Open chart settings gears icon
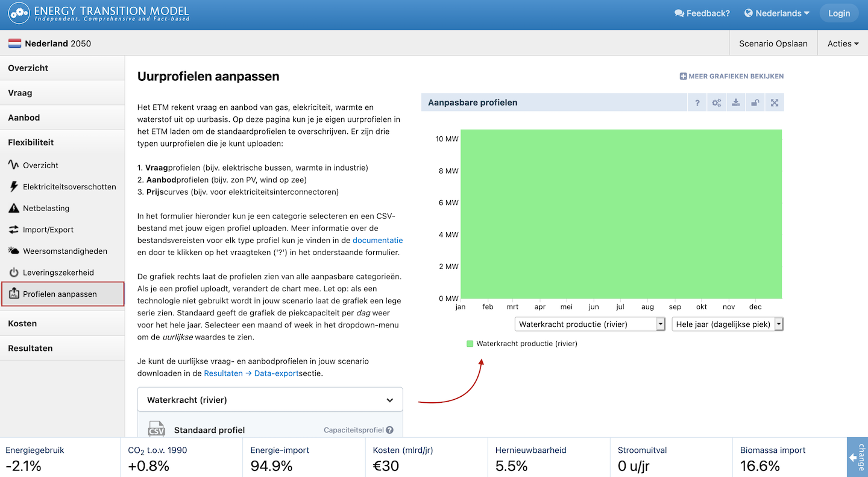The image size is (868, 477). (x=716, y=103)
